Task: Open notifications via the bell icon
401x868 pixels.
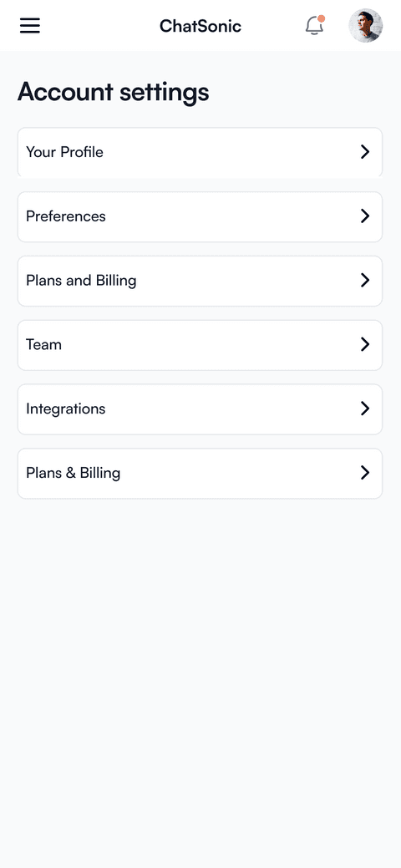Action: (314, 25)
